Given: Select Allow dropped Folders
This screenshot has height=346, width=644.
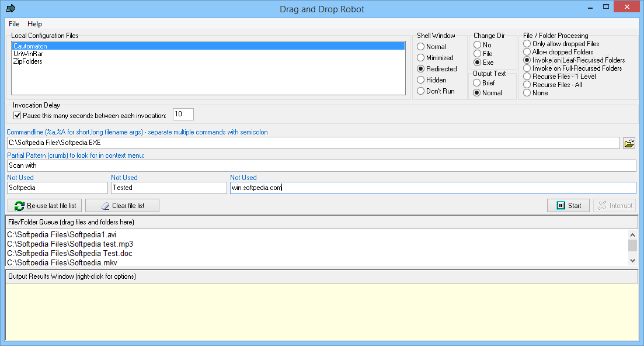Looking at the screenshot, I should [x=559, y=52].
